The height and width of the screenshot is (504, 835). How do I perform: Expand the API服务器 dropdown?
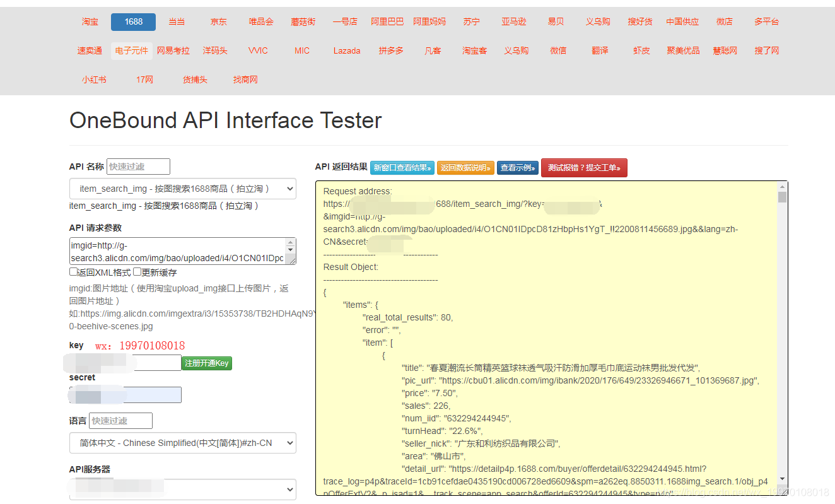[x=183, y=489]
